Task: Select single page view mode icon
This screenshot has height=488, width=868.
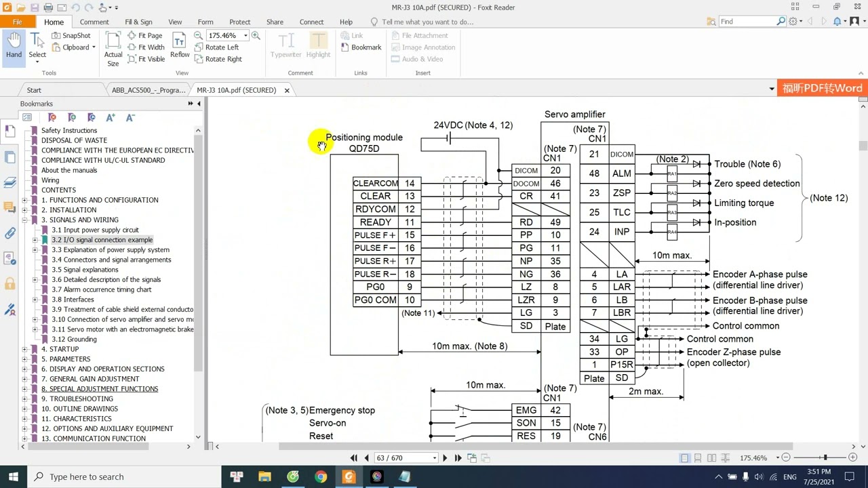Action: click(685, 458)
